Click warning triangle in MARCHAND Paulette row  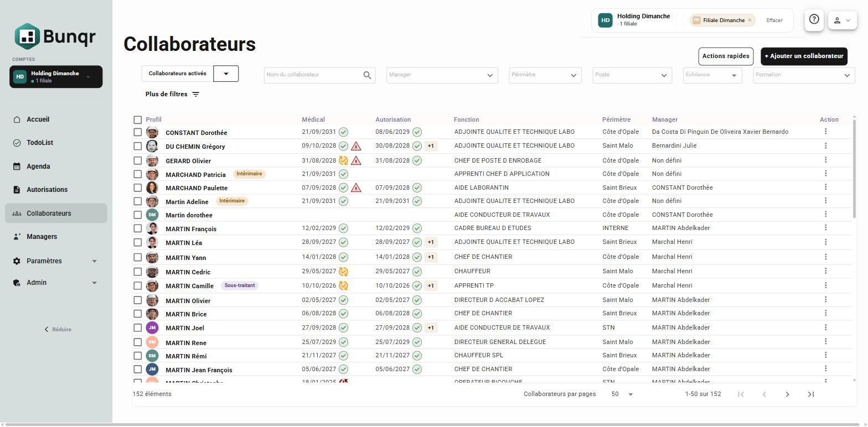356,188
